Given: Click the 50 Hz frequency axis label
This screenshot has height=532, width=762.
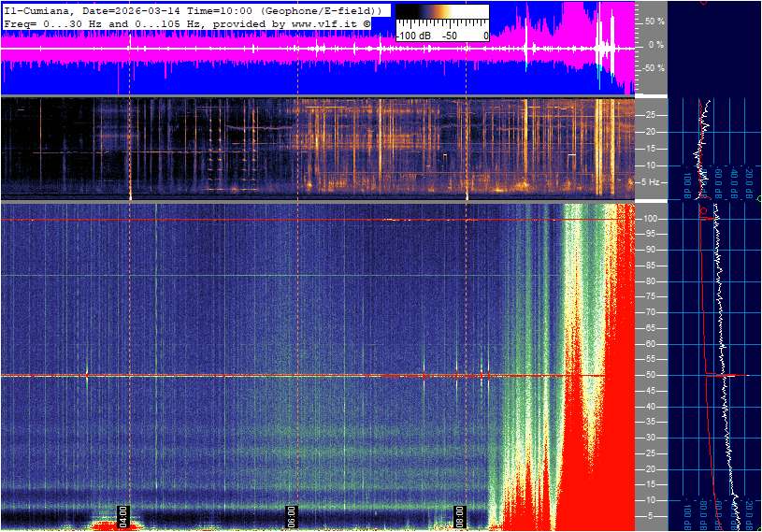Looking at the screenshot, I should click(650, 376).
